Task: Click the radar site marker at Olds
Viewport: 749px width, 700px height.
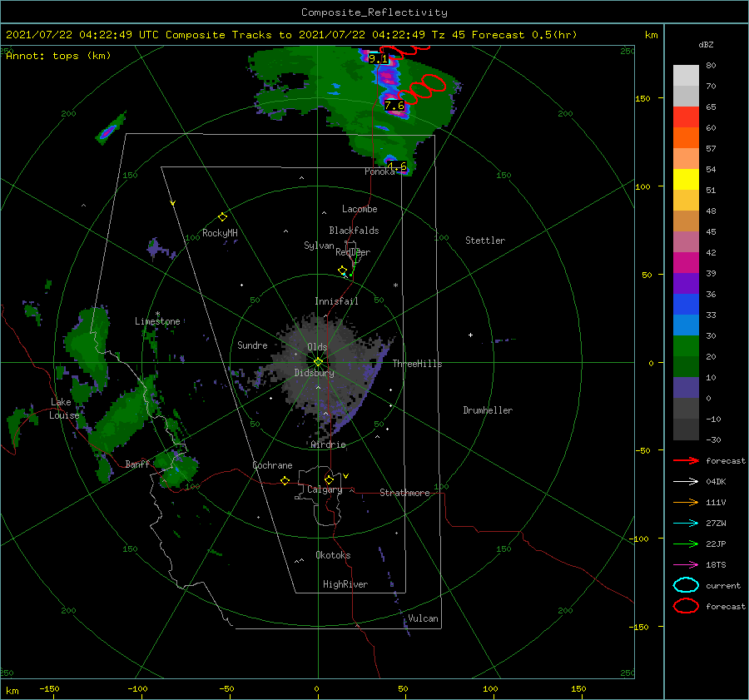Action: coord(318,362)
